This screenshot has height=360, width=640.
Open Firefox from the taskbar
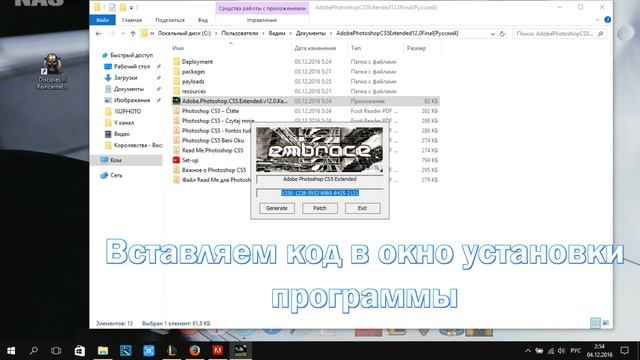click(195, 351)
